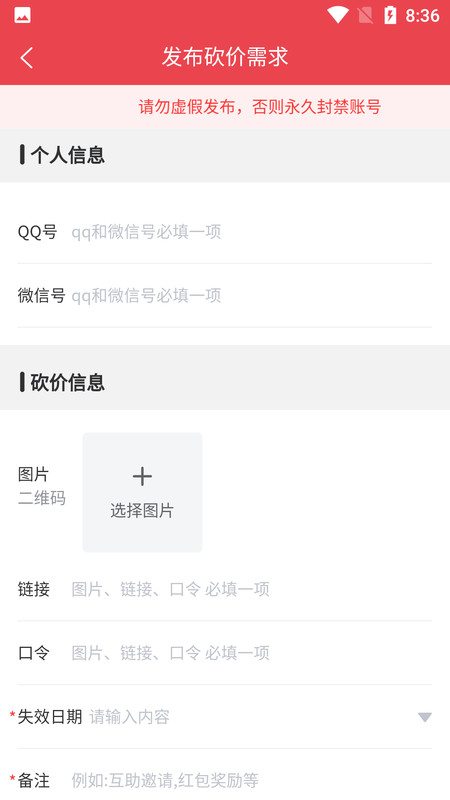
Task: Tap the no-SIM indicator icon
Action: (365, 15)
